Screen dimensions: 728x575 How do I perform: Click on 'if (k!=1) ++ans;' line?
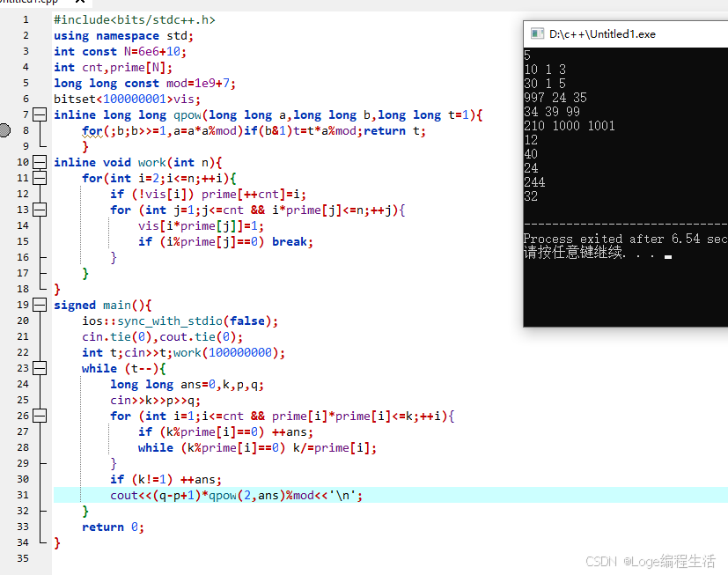[165, 479]
